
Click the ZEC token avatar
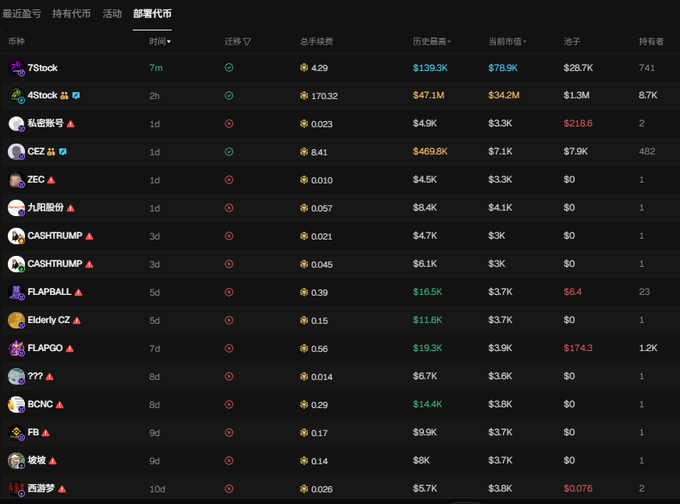pos(16,180)
